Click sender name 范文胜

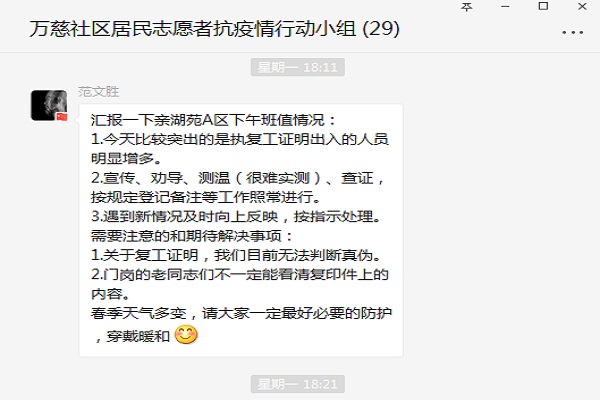click(x=98, y=92)
